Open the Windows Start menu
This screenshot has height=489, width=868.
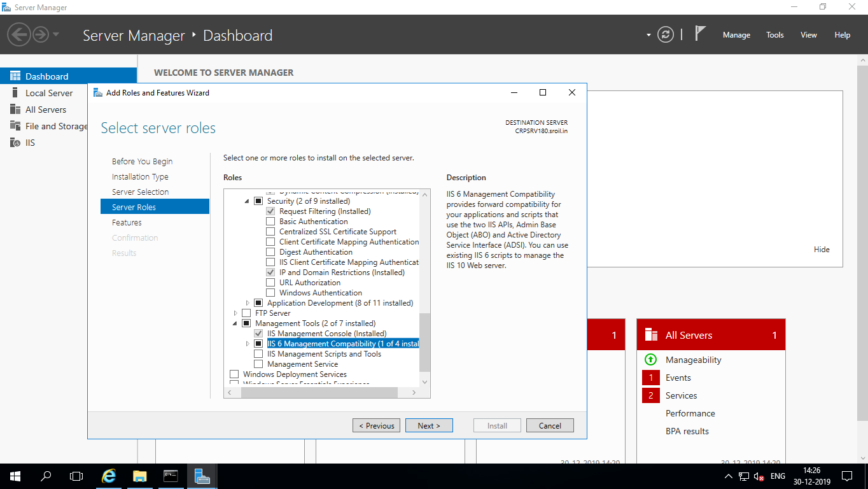15,476
